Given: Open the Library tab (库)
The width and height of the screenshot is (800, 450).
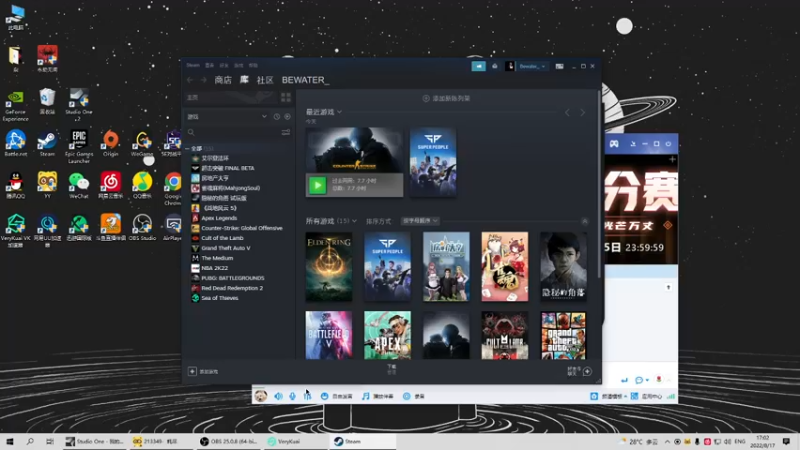Looking at the screenshot, I should [244, 80].
